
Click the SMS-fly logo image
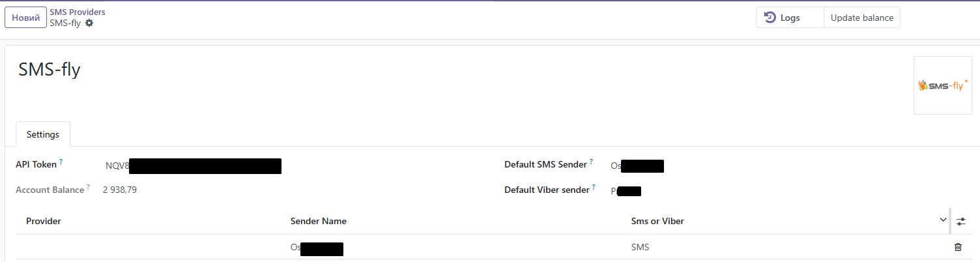tap(942, 85)
